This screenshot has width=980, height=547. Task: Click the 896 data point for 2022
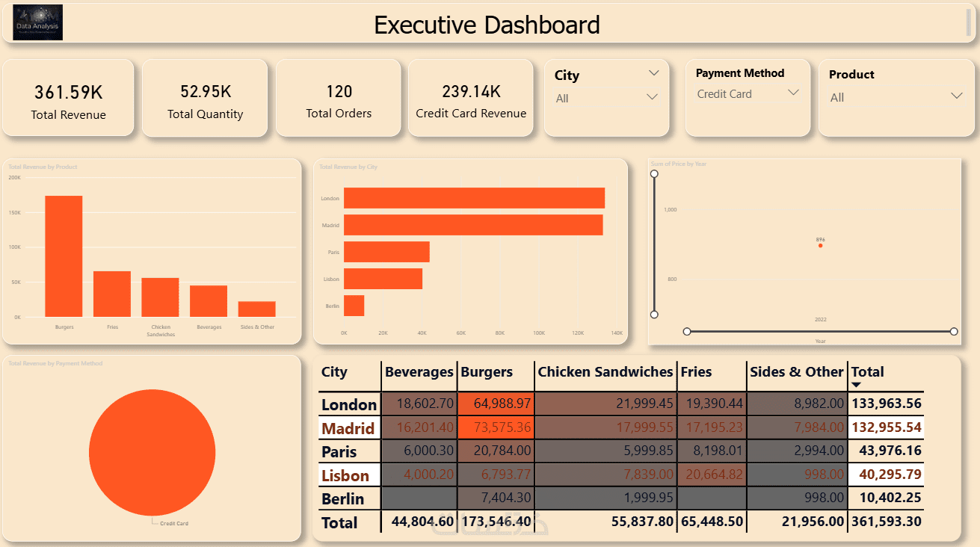[x=820, y=245]
